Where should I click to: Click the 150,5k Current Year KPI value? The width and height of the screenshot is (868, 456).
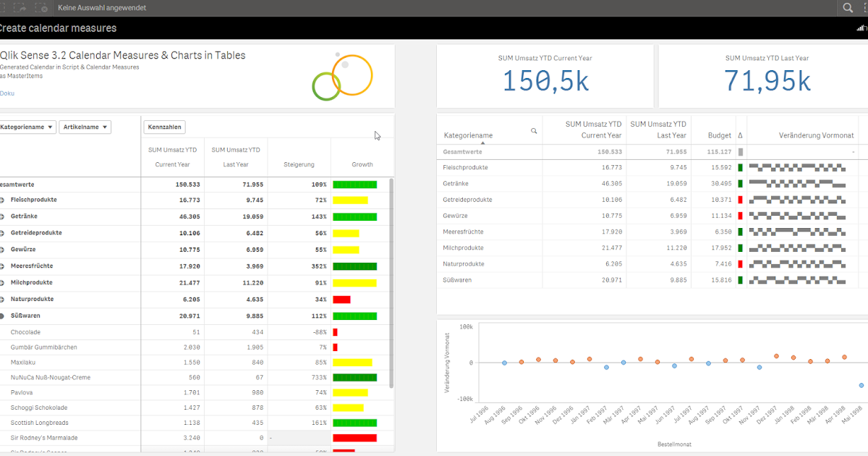click(x=545, y=81)
